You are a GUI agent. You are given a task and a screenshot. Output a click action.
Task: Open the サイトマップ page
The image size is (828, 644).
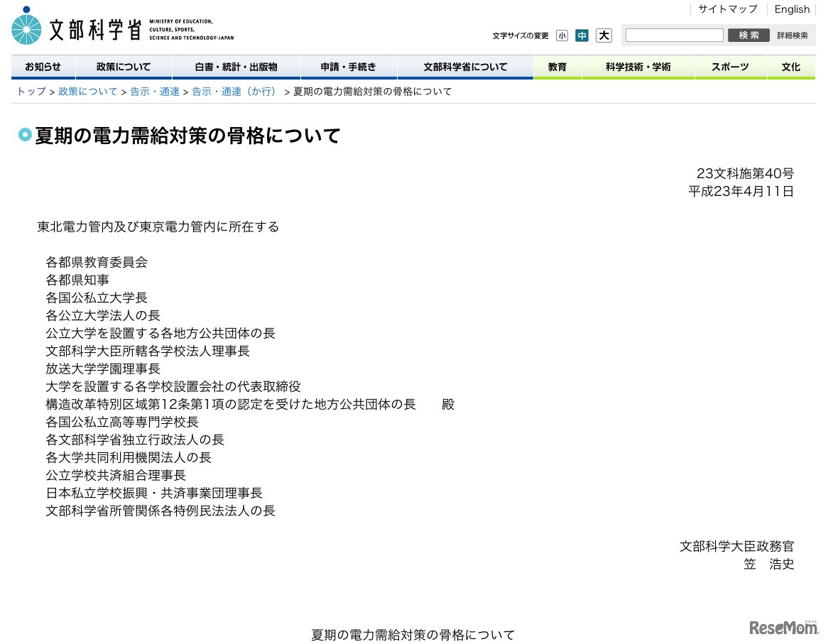click(727, 9)
